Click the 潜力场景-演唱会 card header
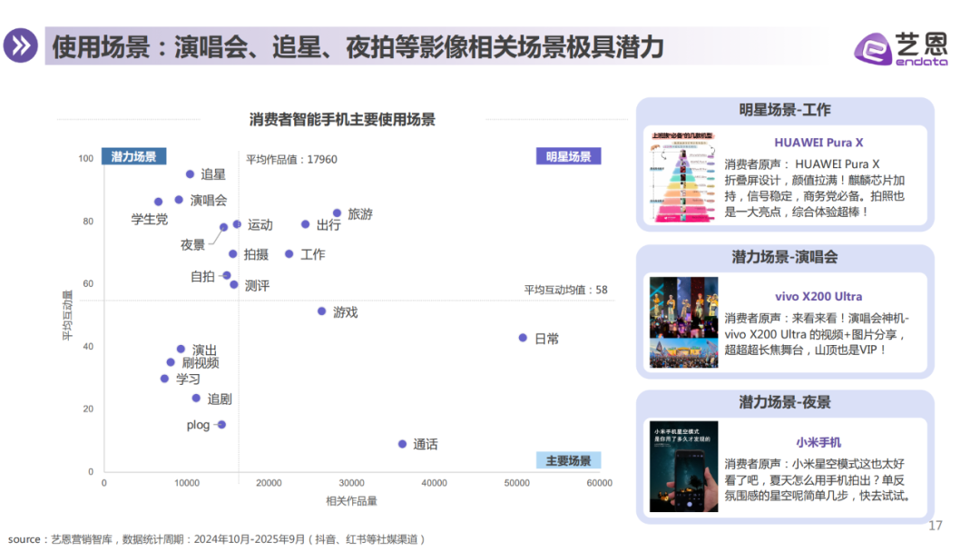This screenshot has height=552, width=980. 785,257
